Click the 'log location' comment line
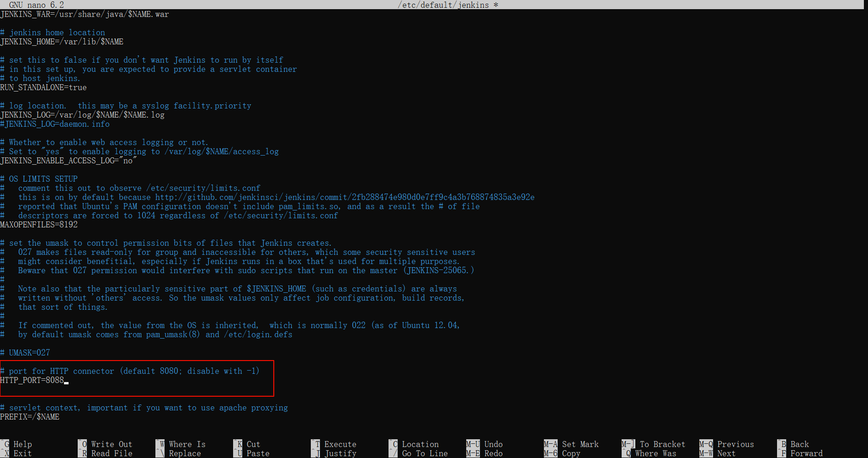Screen dimensions: 868x458 [126, 106]
